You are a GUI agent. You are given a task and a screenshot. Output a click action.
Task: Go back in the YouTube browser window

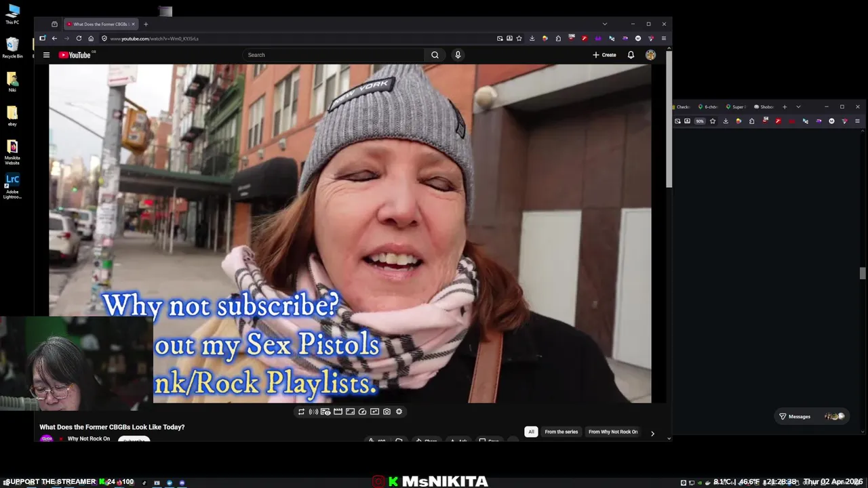[54, 39]
